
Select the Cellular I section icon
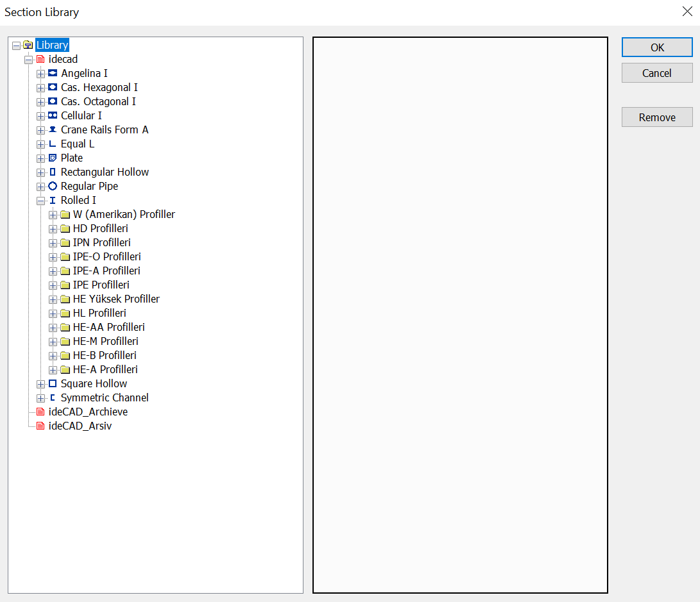click(x=52, y=115)
